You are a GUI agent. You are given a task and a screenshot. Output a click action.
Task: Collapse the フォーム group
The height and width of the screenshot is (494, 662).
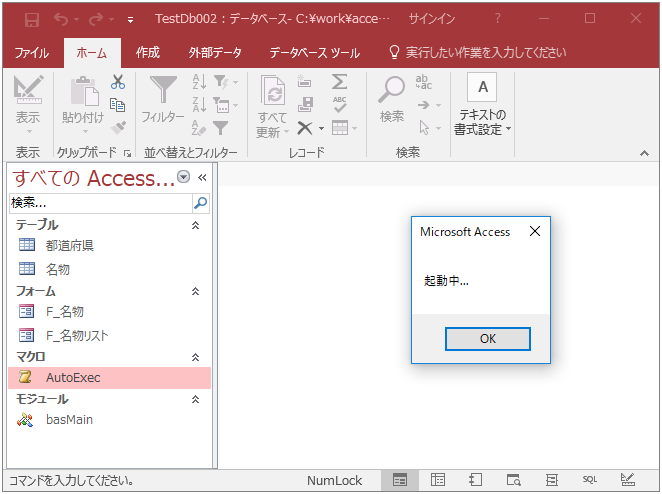pyautogui.click(x=195, y=291)
